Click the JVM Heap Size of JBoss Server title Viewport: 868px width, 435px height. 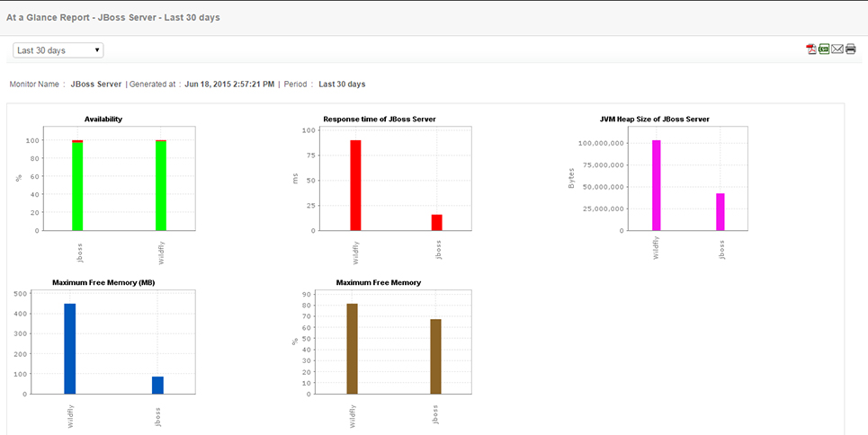[654, 119]
